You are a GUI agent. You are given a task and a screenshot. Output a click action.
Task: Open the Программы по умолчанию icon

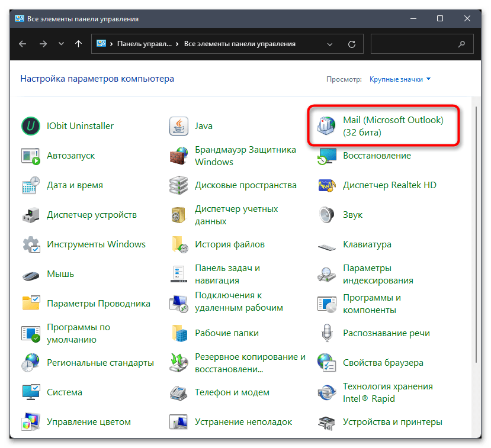[30, 333]
